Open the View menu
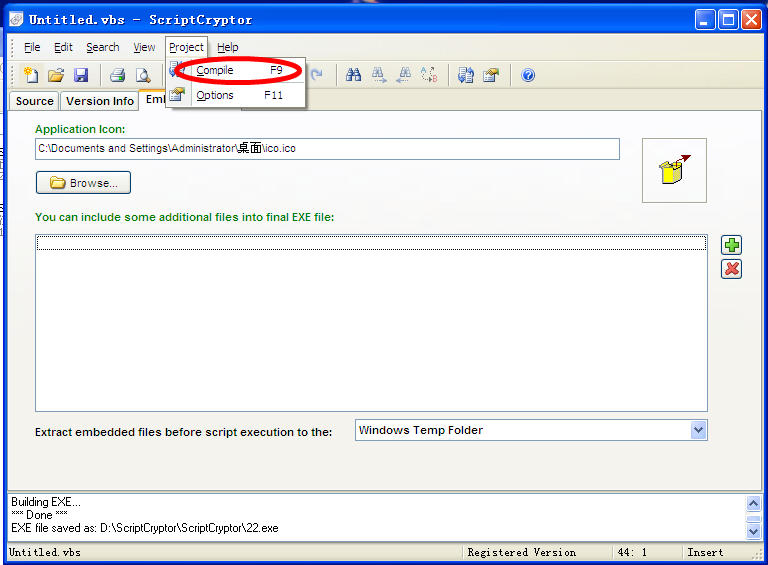This screenshot has width=768, height=565. pyautogui.click(x=144, y=47)
